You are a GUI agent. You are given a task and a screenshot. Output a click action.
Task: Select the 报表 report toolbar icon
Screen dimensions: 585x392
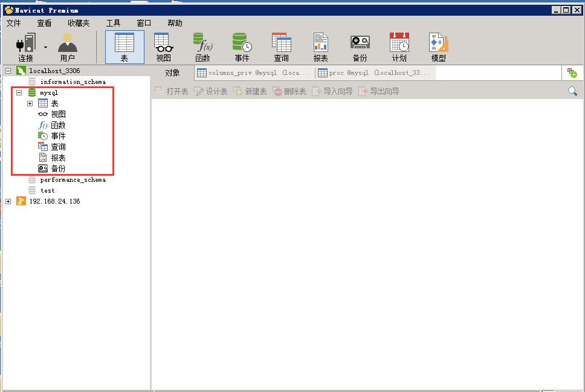pyautogui.click(x=320, y=47)
